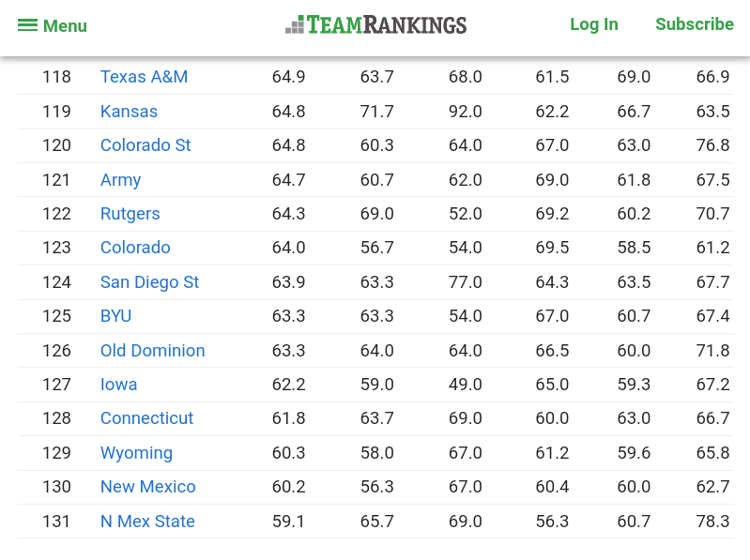
Task: Click Kansas's 92.0 value cell
Action: pos(465,112)
